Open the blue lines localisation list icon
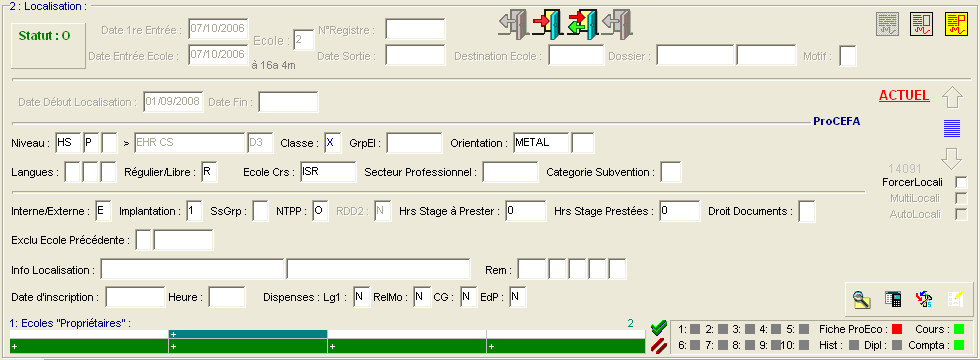Image resolution: width=980 pixels, height=360 pixels. tap(952, 128)
